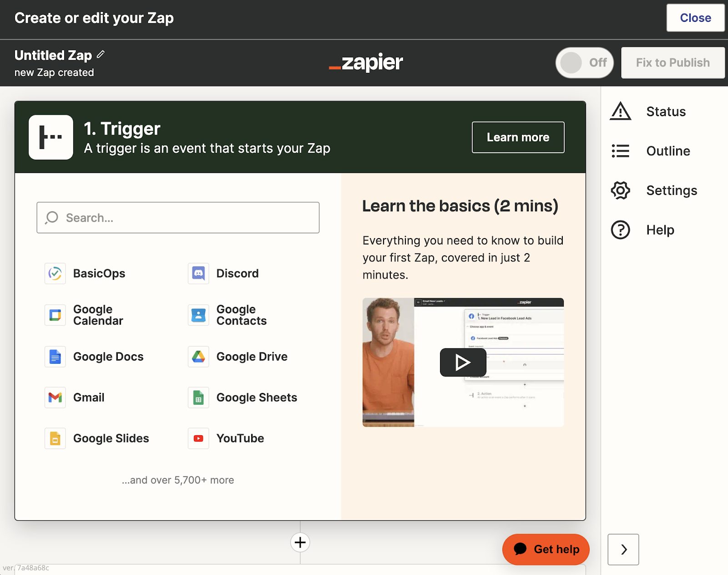728x575 pixels.
Task: Click the magnifier icon in search box
Action: 52,218
